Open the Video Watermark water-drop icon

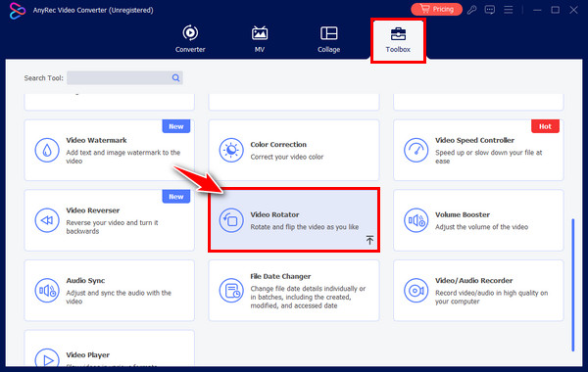[47, 150]
